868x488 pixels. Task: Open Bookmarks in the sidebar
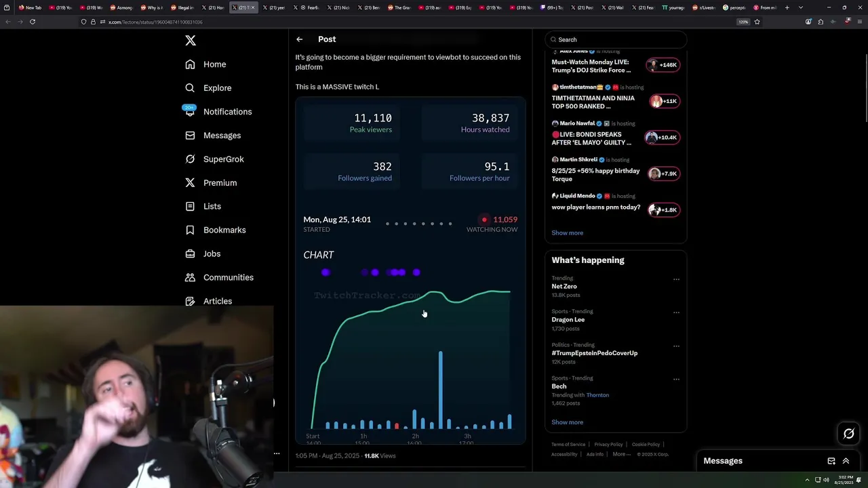click(215, 230)
